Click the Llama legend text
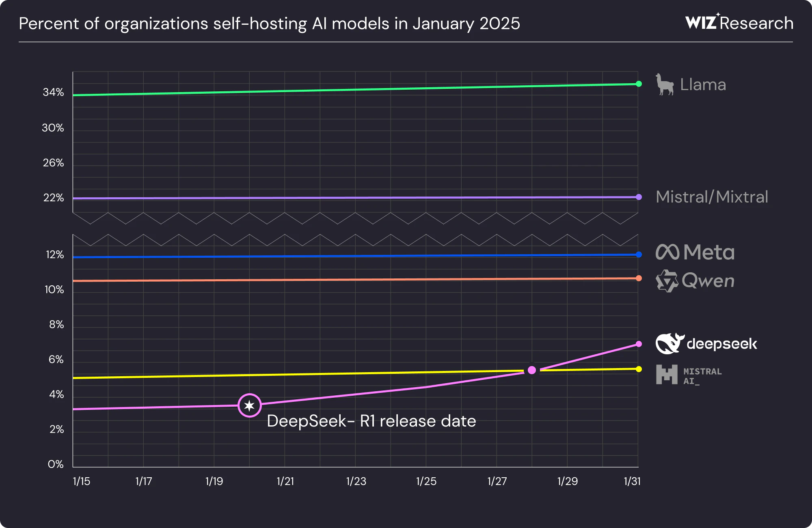This screenshot has height=528, width=812. (703, 84)
